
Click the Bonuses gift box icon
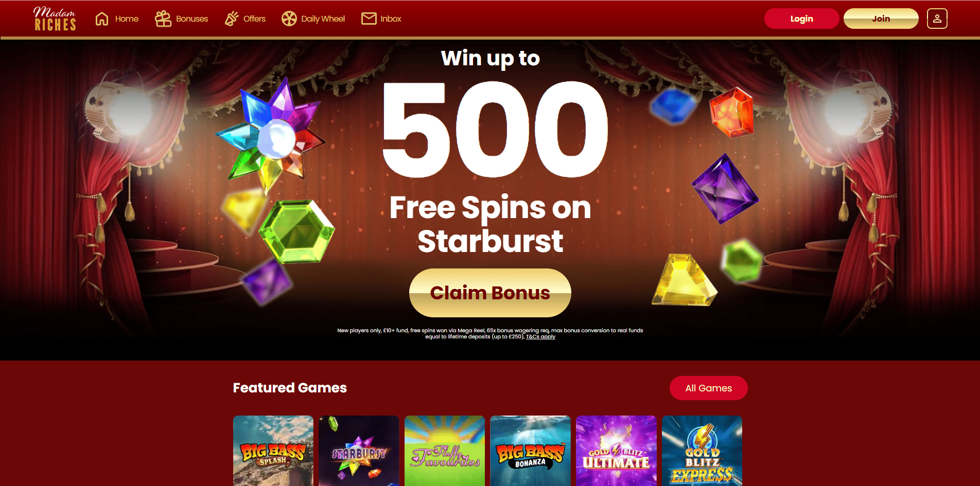tap(163, 19)
